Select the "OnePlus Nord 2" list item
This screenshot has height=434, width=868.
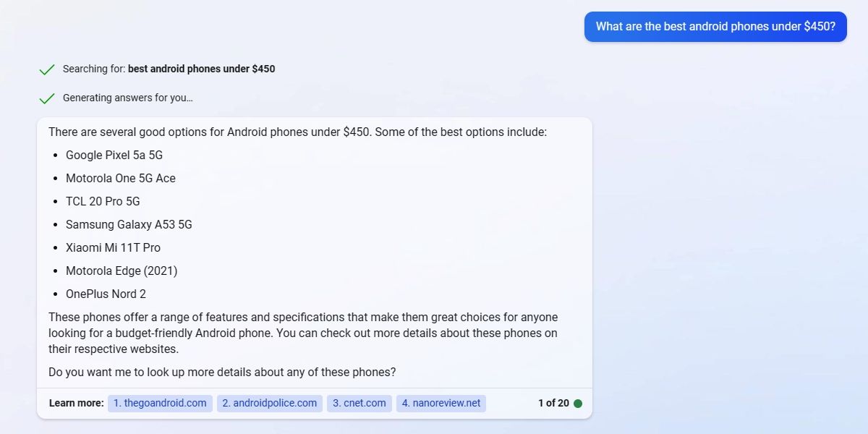click(x=106, y=294)
